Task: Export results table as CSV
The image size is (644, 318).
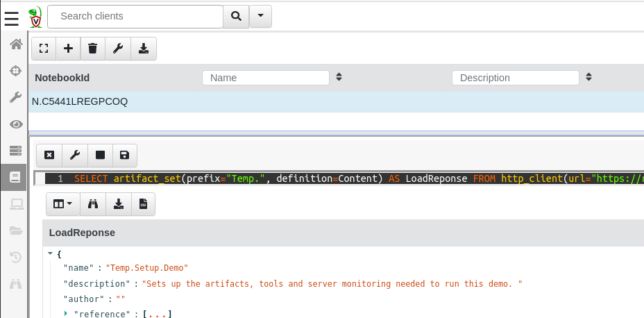Action: [143, 204]
